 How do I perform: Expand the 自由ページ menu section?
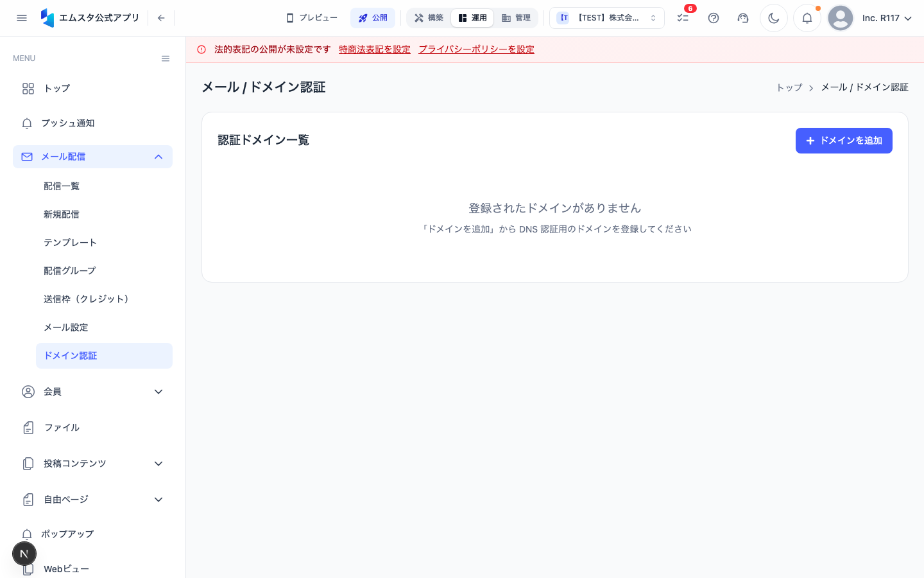tap(92, 500)
